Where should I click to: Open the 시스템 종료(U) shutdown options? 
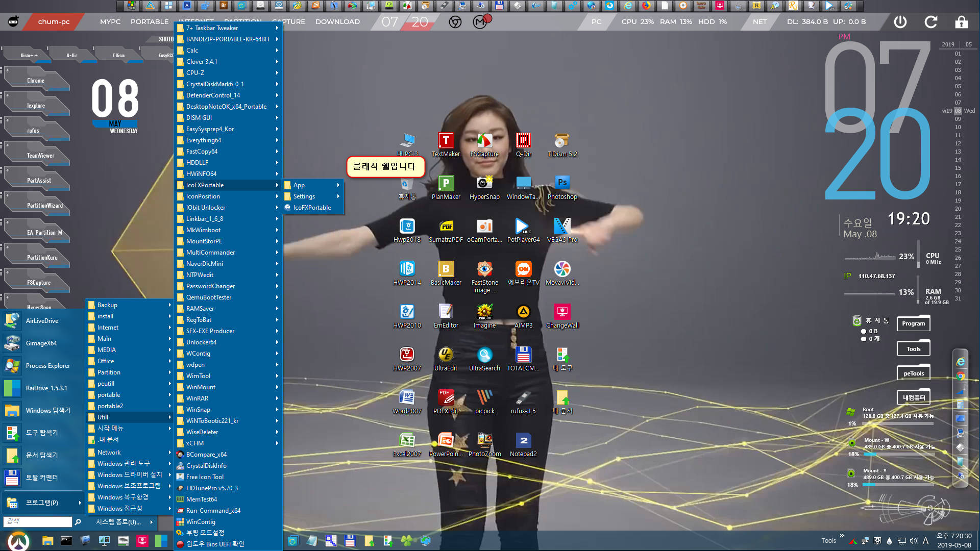click(122, 522)
